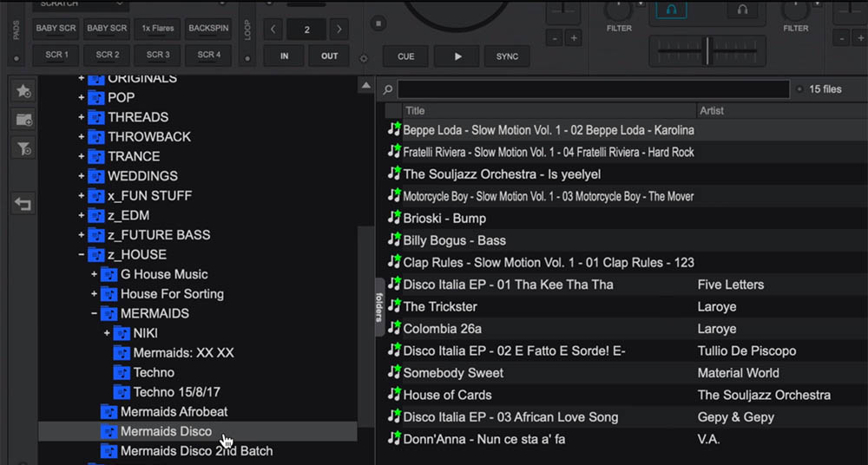Select the Mermaids Afrobeat folder
The height and width of the screenshot is (465, 868).
coord(174,412)
